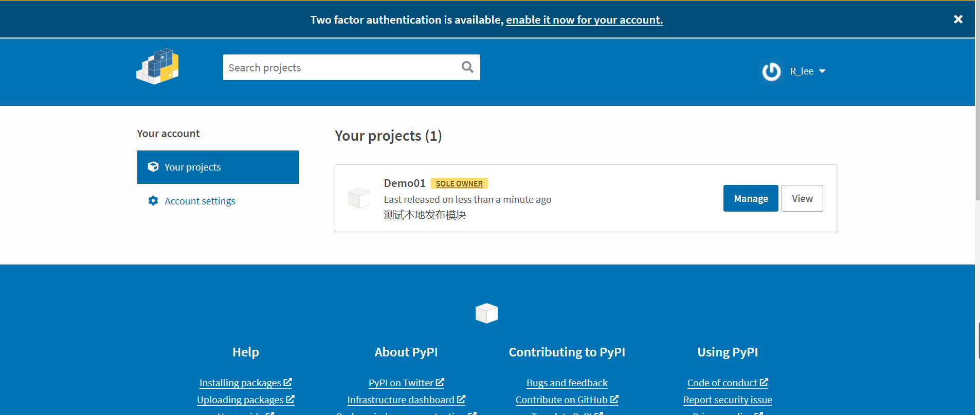The width and height of the screenshot is (980, 415).
Task: Click the R_lee user avatar icon
Action: [x=771, y=71]
